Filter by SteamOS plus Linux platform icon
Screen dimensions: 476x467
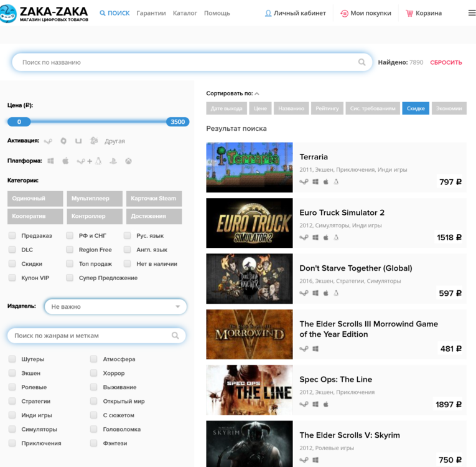89,161
